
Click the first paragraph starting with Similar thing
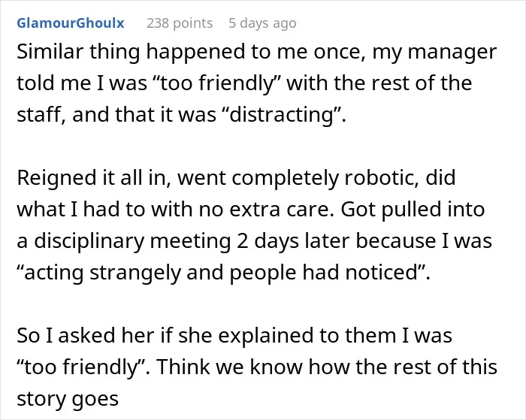click(x=257, y=83)
